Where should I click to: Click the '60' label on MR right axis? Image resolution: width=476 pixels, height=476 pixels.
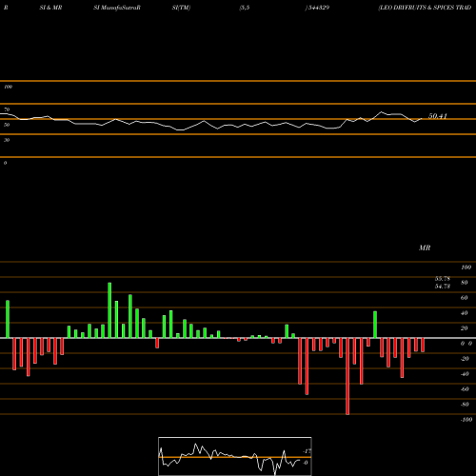tap(465, 298)
